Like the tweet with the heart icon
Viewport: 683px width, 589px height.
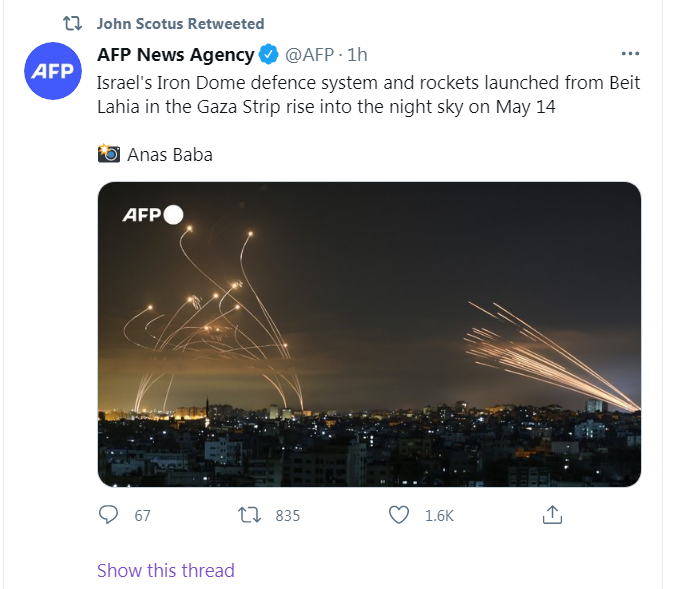click(x=399, y=515)
